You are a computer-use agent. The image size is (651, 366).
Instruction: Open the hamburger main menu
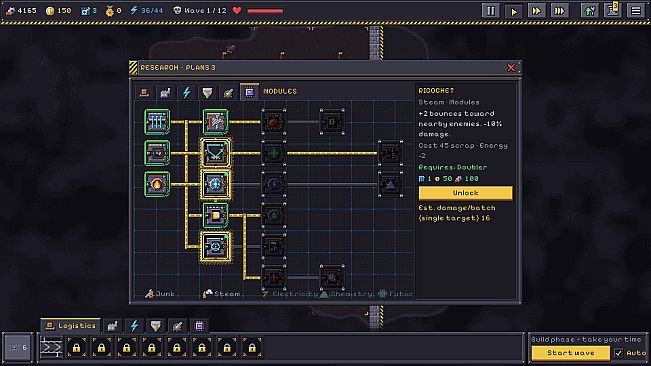636,10
